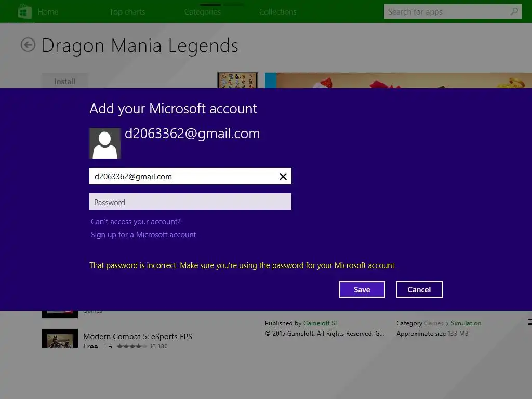The height and width of the screenshot is (399, 532).
Task: Open Sign up for a Microsoft account
Action: point(143,235)
